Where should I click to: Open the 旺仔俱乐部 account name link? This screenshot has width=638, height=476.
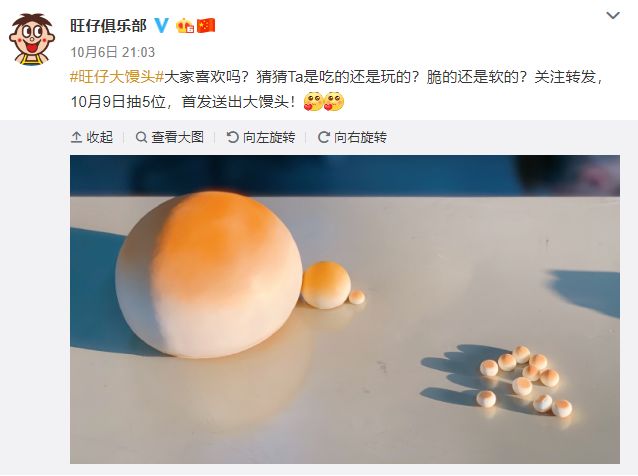coord(108,26)
